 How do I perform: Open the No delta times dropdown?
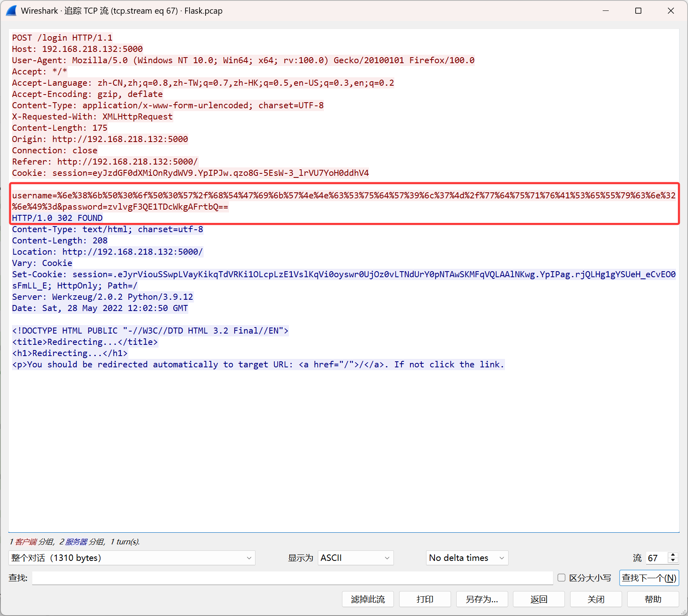click(467, 558)
